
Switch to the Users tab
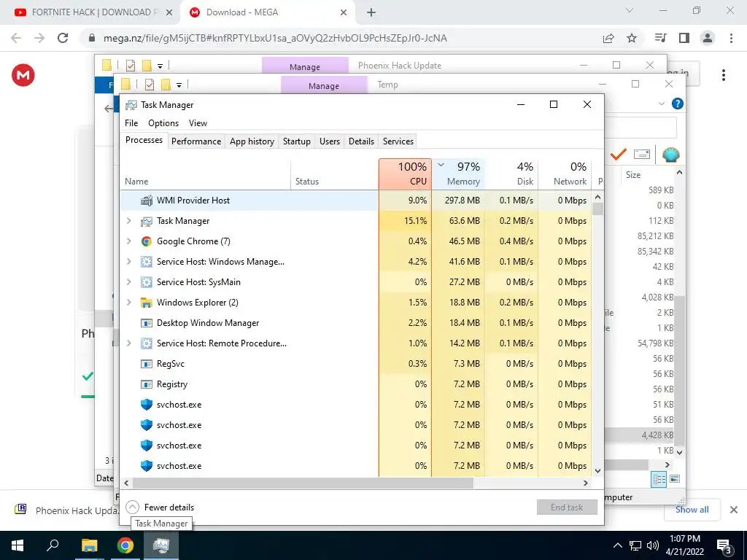tap(330, 141)
